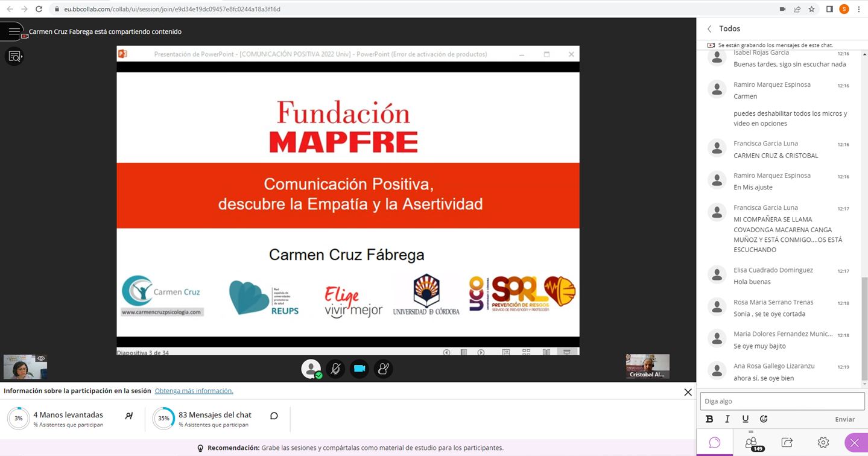Reload the browser page
Screen dimensions: 868x456
tap(39, 9)
